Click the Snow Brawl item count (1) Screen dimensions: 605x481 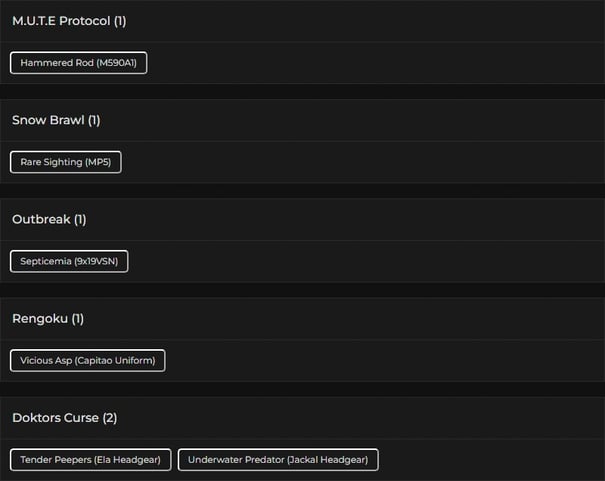tap(94, 120)
